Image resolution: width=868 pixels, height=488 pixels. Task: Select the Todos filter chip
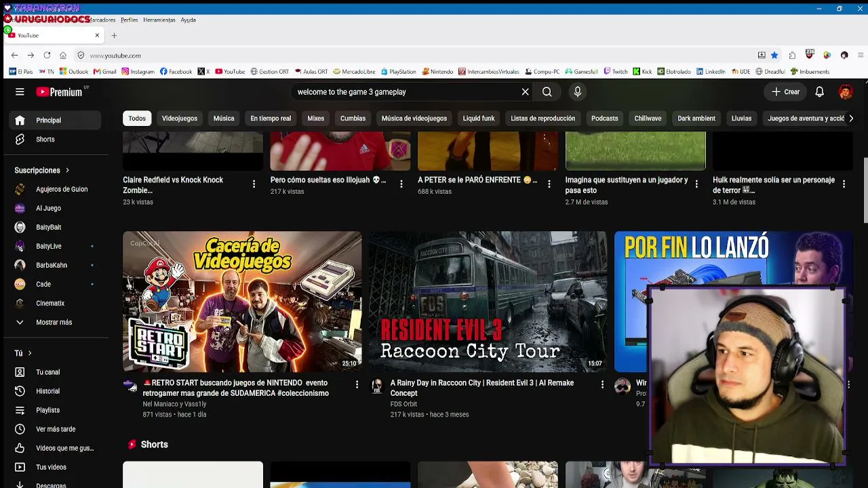(137, 119)
